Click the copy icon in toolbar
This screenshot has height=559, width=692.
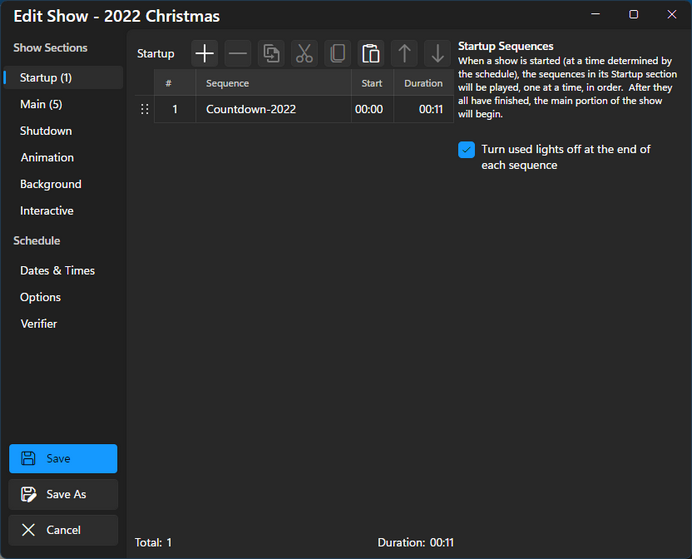337,54
